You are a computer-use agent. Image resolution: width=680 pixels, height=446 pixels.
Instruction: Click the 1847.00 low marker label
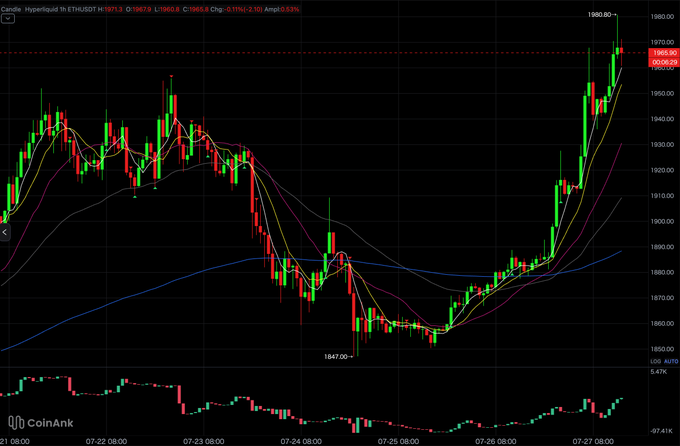point(338,357)
